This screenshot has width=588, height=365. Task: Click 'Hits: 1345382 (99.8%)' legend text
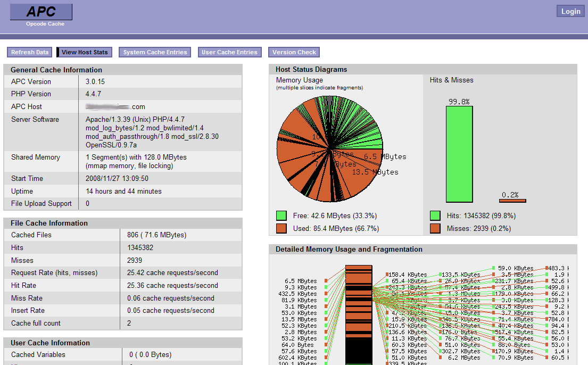(x=481, y=215)
